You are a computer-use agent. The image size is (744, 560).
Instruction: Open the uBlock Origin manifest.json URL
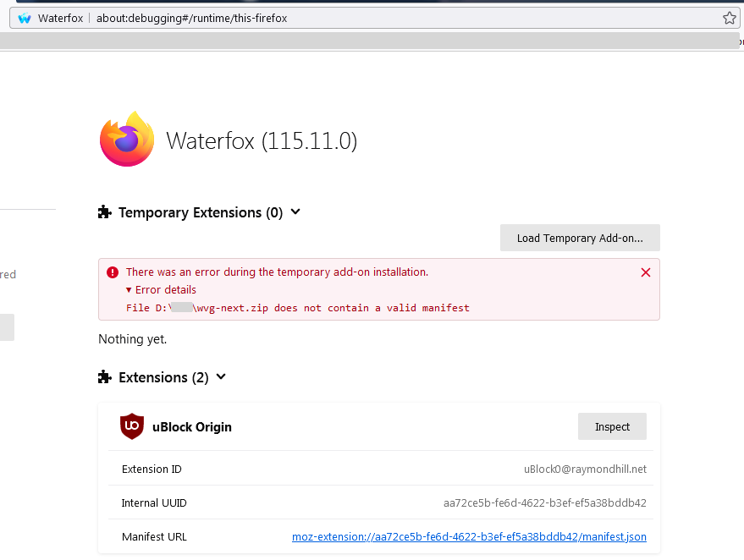pyautogui.click(x=469, y=536)
